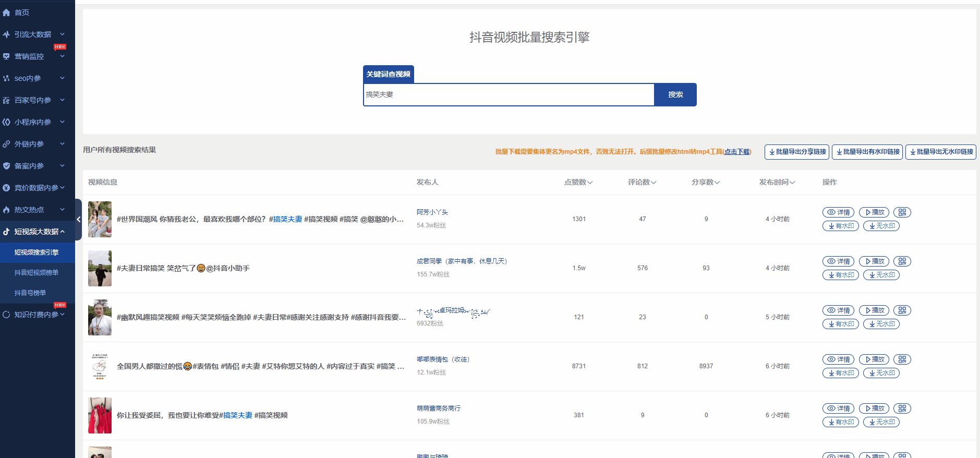The image size is (980, 458).
Task: Download no-watermark video for 萌萌酱商务商行 row
Action: tap(881, 422)
